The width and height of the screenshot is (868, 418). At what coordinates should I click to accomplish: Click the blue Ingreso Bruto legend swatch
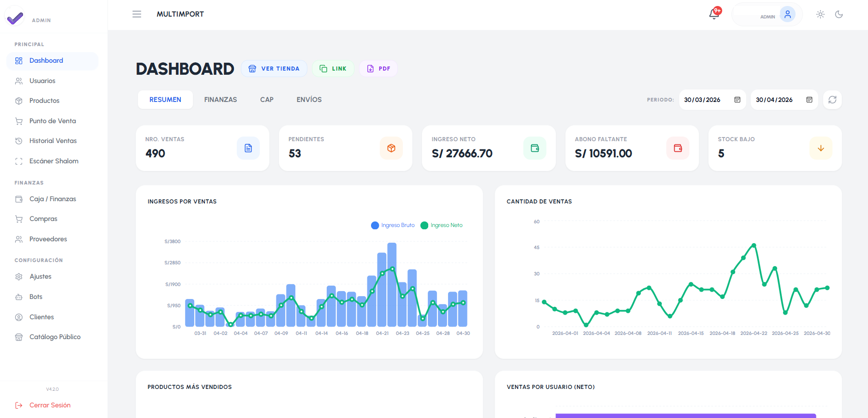click(x=375, y=225)
